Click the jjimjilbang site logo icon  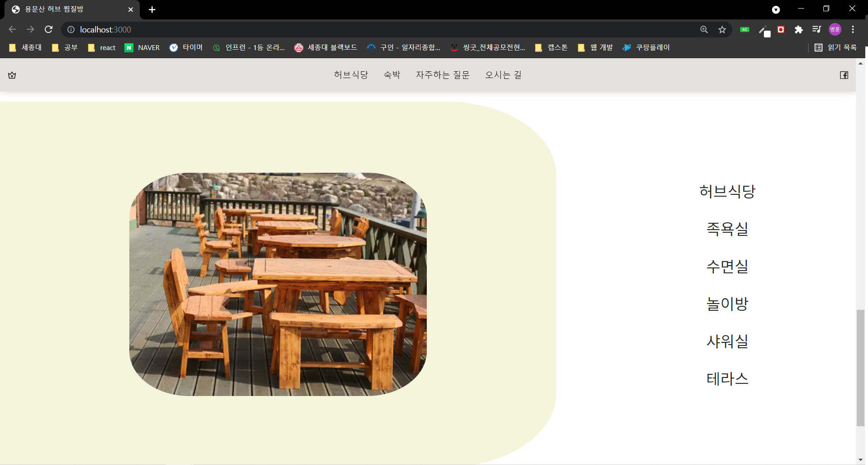coord(12,75)
